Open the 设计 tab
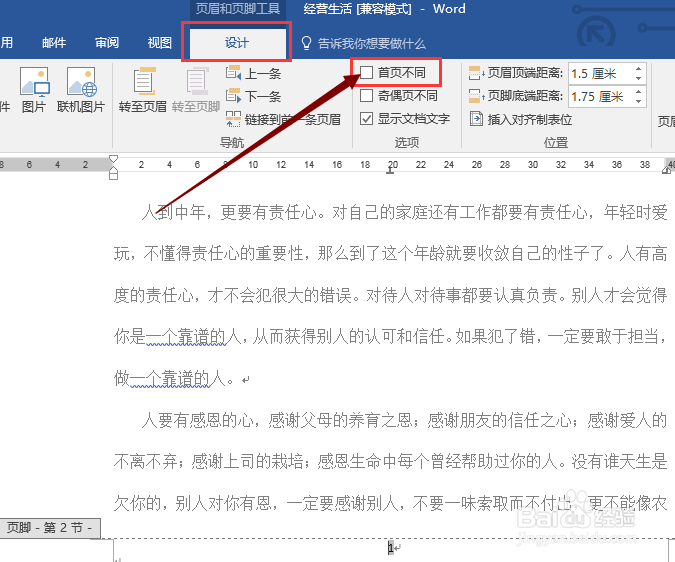675x562 pixels. 237,43
